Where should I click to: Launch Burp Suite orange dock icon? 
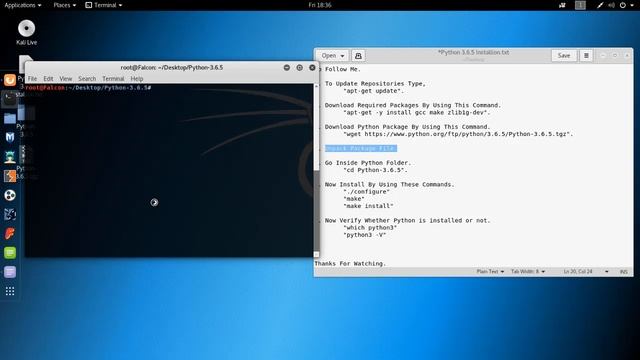(x=10, y=176)
